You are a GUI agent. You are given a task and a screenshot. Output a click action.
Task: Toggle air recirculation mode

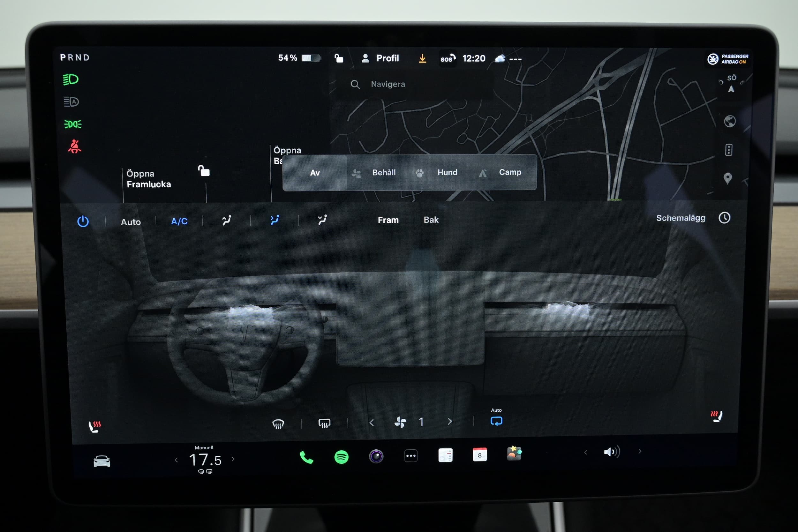496,421
